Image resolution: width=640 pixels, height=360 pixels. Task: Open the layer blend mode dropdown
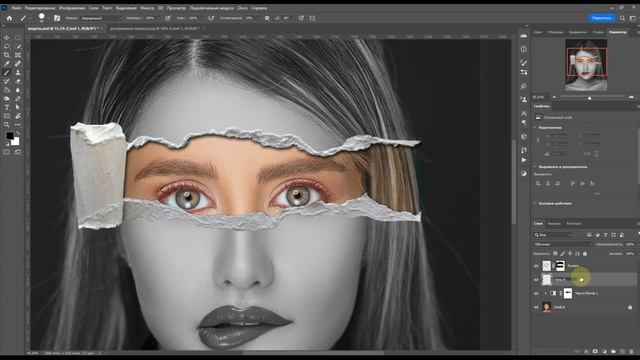[562, 244]
